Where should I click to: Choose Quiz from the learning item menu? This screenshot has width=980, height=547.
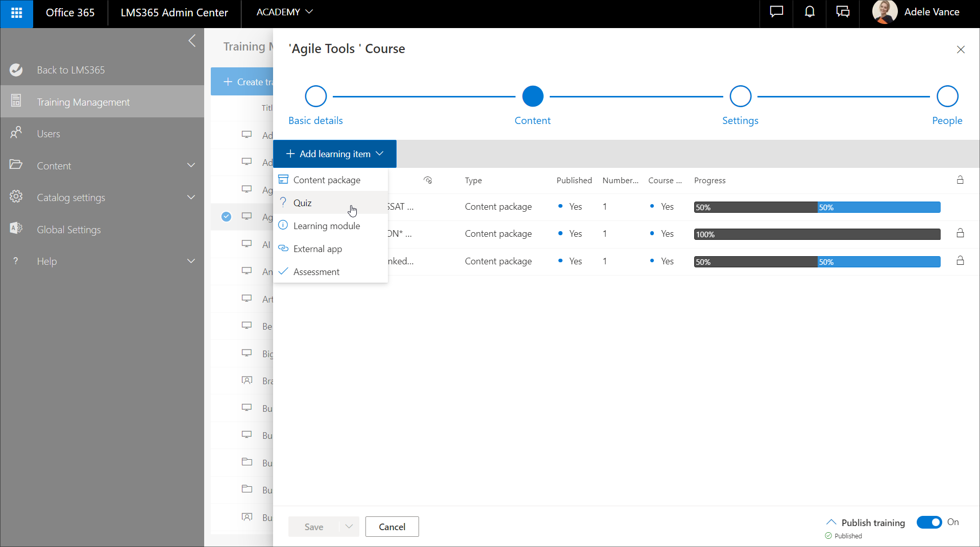point(303,203)
